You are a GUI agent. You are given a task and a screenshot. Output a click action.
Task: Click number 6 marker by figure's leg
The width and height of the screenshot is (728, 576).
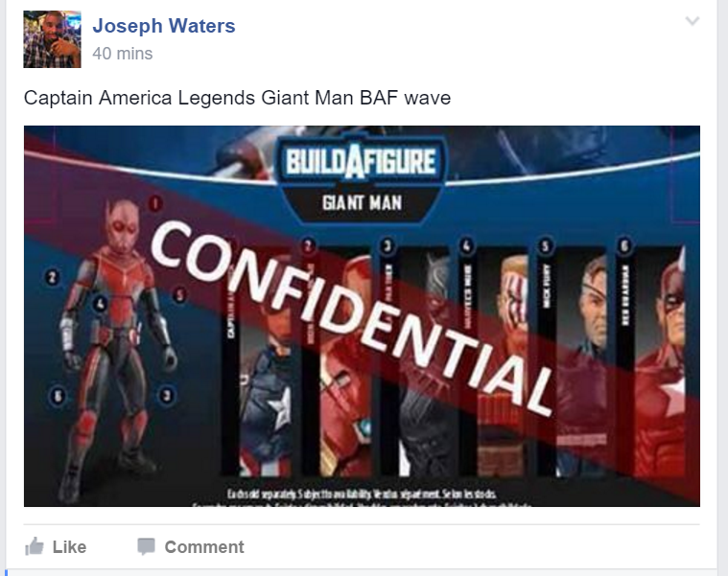(x=58, y=396)
